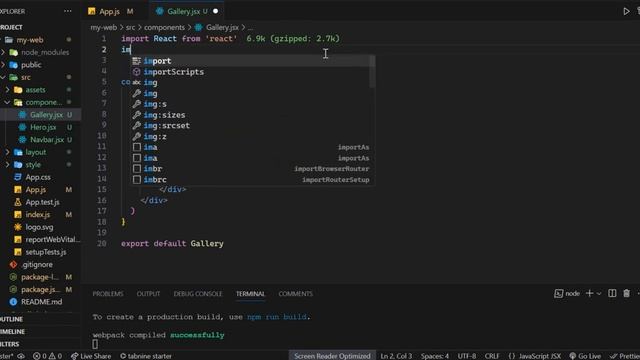Click the terminal input prompt
Image resolution: width=640 pixels, height=360 pixels.
tap(95, 344)
